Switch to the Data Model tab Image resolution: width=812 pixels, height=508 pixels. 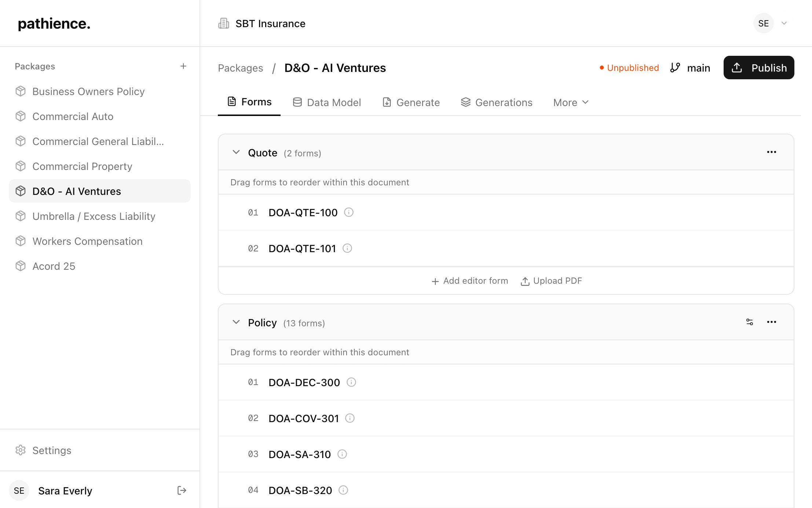coord(326,102)
